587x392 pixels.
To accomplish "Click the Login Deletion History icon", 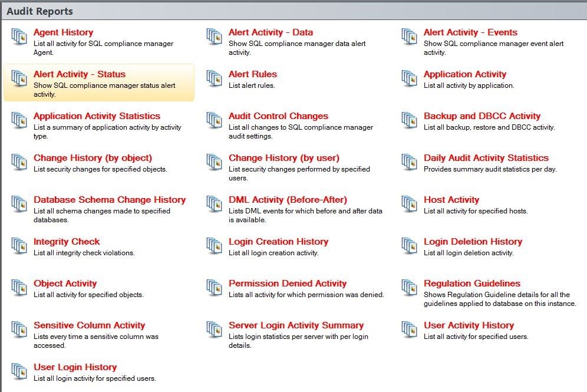I will coord(409,246).
